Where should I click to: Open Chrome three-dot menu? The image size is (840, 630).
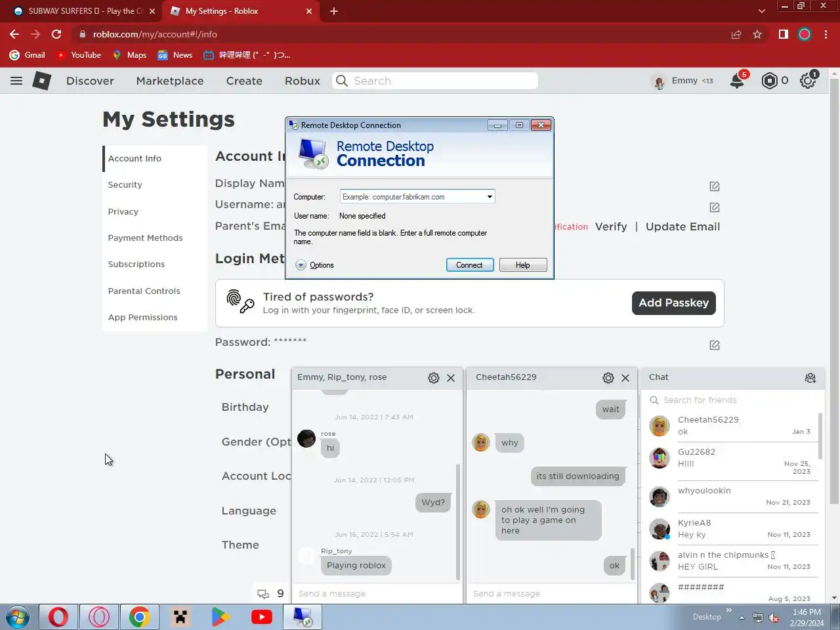(826, 34)
